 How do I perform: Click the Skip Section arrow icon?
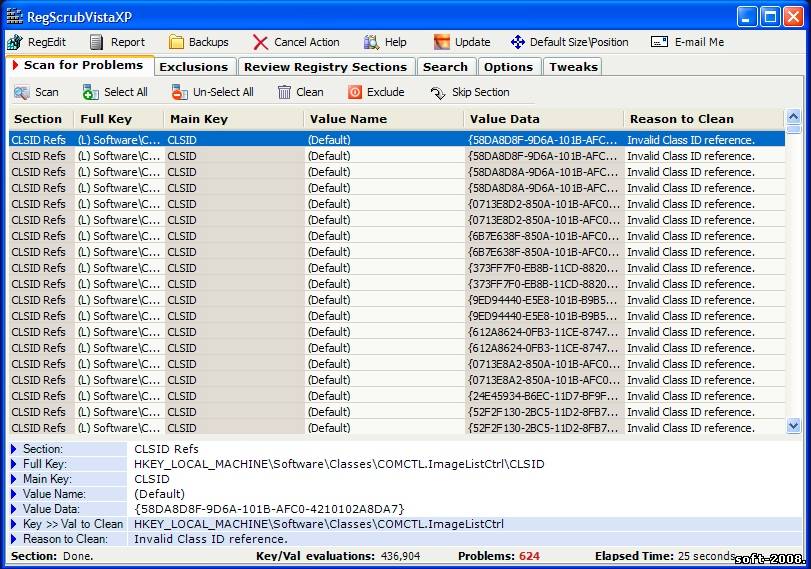tap(438, 93)
